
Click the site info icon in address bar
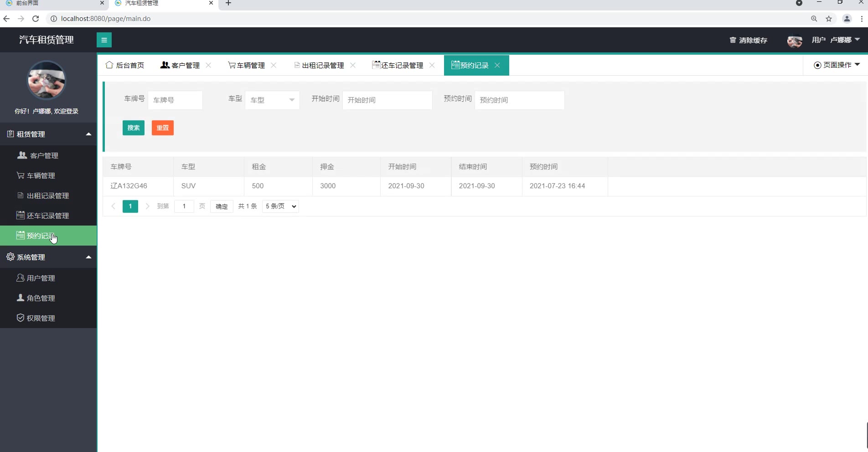click(x=53, y=19)
